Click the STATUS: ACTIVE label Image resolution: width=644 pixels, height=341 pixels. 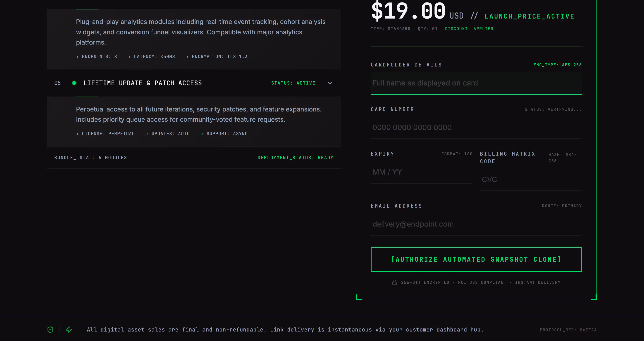(x=293, y=83)
